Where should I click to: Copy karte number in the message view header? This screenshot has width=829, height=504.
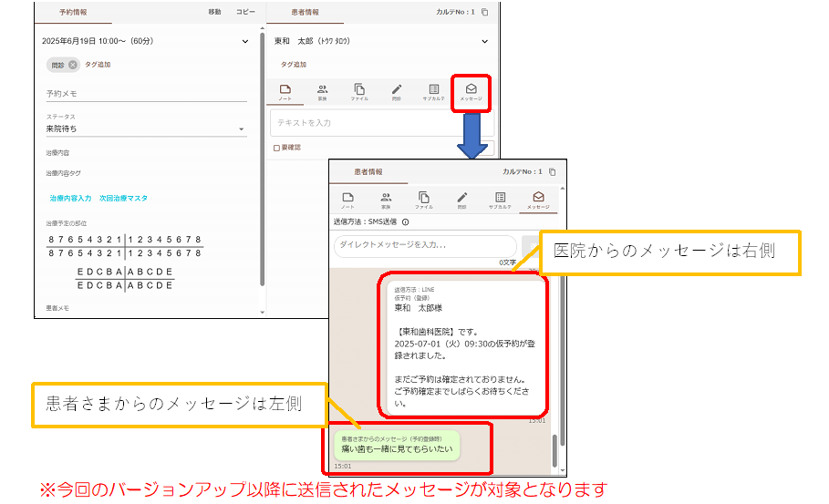point(553,171)
